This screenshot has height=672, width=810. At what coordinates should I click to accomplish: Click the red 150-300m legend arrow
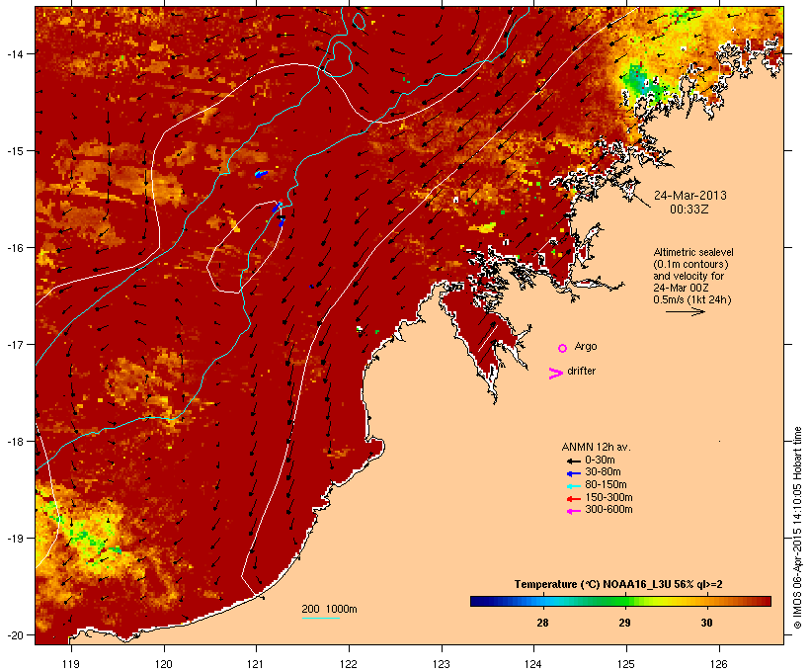pyautogui.click(x=573, y=498)
